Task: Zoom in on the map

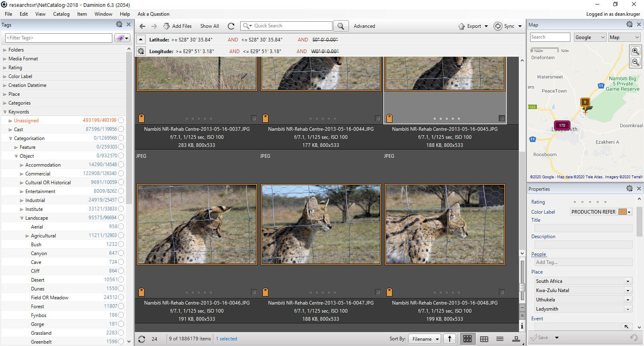Action: coord(635,51)
